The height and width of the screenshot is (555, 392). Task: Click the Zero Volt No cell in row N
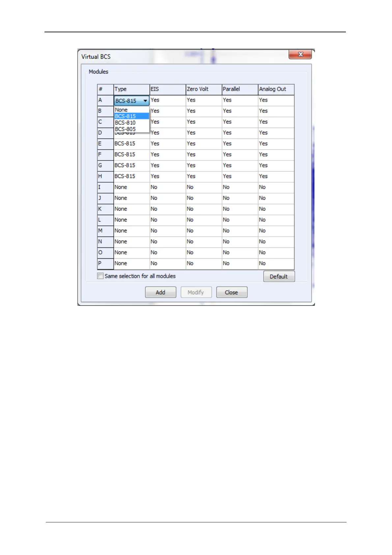(204, 242)
